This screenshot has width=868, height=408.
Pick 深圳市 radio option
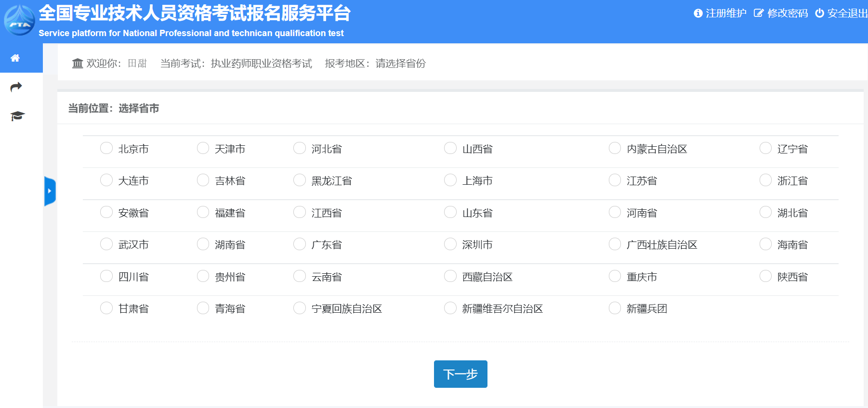450,244
